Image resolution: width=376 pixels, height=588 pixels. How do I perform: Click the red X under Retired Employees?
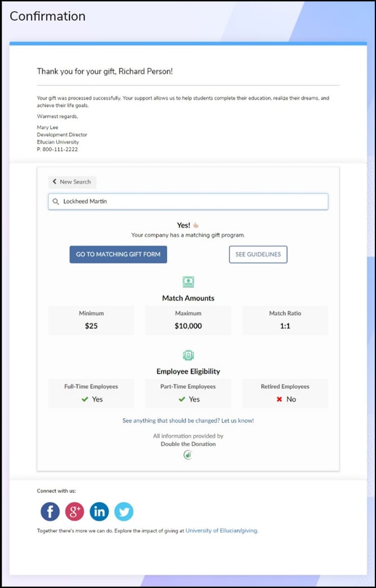point(279,399)
